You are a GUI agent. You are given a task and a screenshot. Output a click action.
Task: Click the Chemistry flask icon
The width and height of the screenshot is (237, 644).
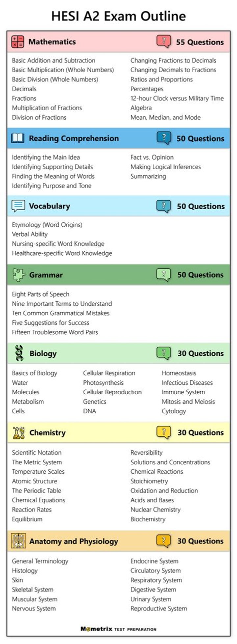click(x=19, y=433)
